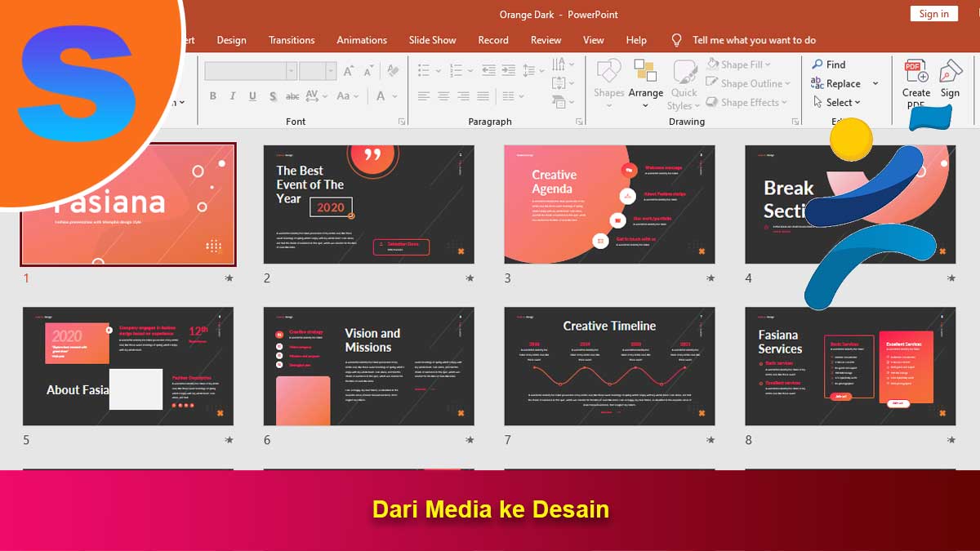Click the Increase List Level icon
This screenshot has width=980, height=551.
click(509, 70)
